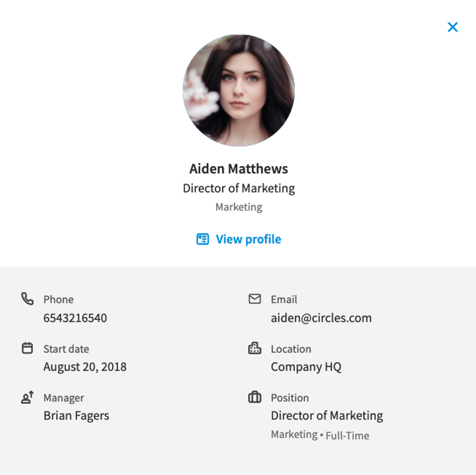Click the View profile card icon
The image size is (476, 475).
[x=203, y=239]
